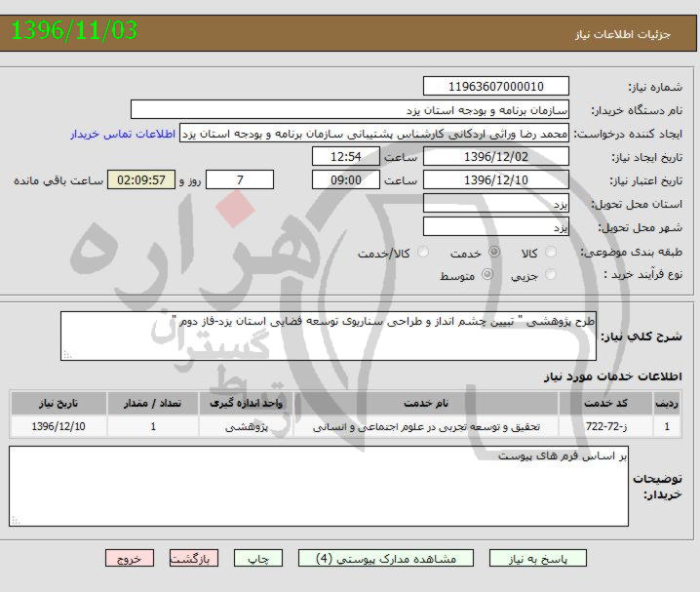The image size is (700, 592).
Task: Click the ردیف column header
Action: pyautogui.click(x=667, y=403)
